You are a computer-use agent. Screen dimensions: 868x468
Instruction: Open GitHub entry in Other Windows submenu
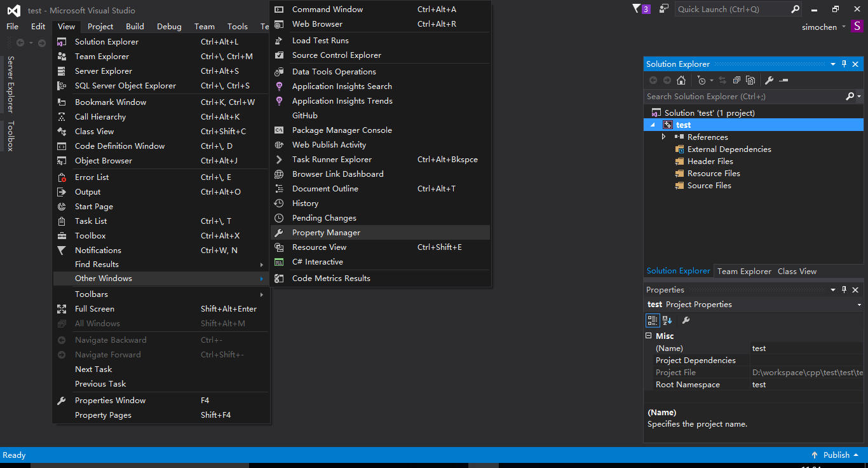(381, 116)
